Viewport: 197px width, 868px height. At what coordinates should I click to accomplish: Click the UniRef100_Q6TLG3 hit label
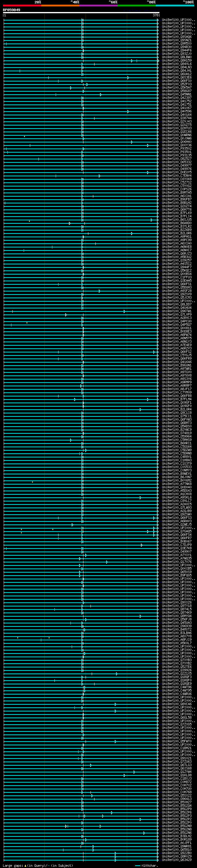[176, 765]
